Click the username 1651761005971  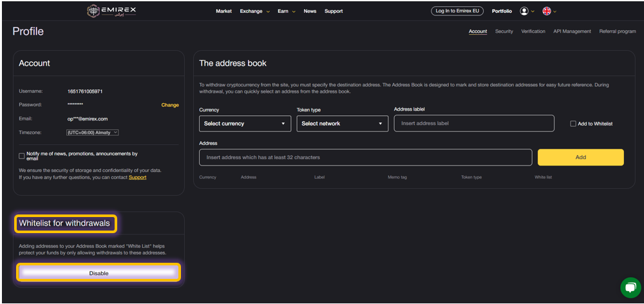(85, 91)
